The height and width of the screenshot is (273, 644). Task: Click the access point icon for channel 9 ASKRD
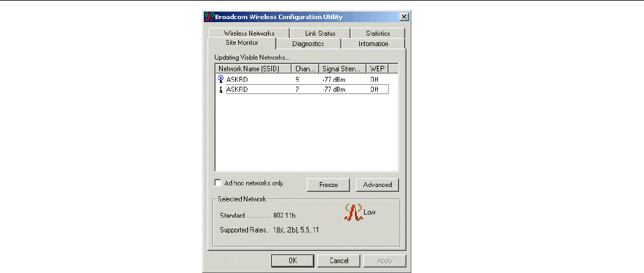pos(220,79)
